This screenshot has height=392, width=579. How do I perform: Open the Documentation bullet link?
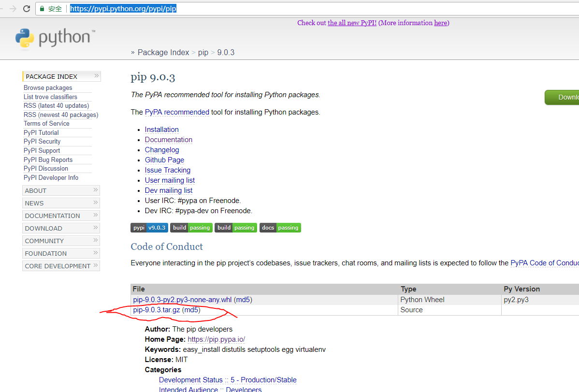[168, 140]
